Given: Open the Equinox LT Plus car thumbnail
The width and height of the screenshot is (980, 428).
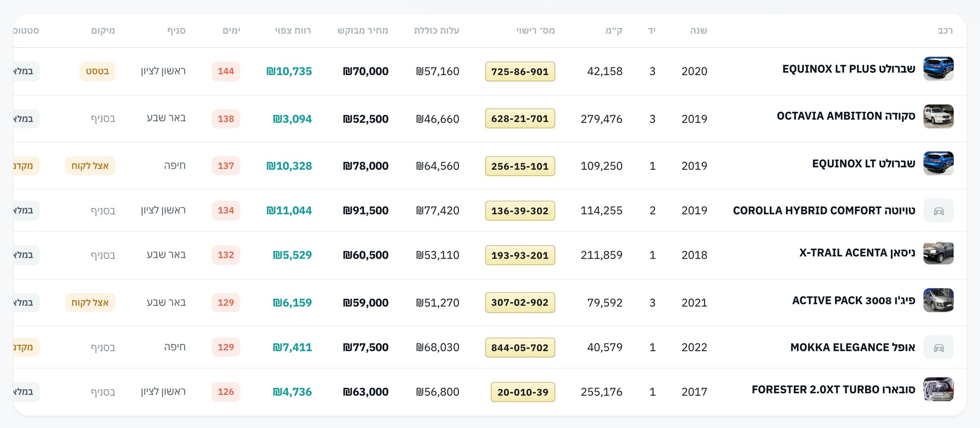Looking at the screenshot, I should [939, 69].
